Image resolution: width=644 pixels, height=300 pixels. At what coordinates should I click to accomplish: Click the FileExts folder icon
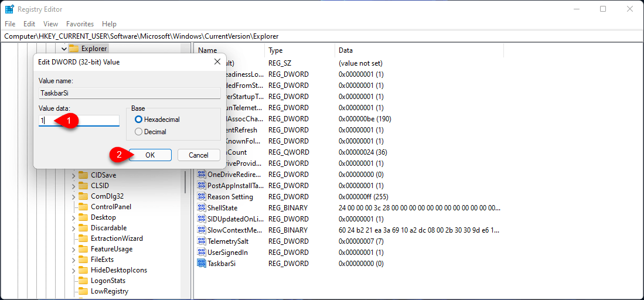tap(83, 260)
